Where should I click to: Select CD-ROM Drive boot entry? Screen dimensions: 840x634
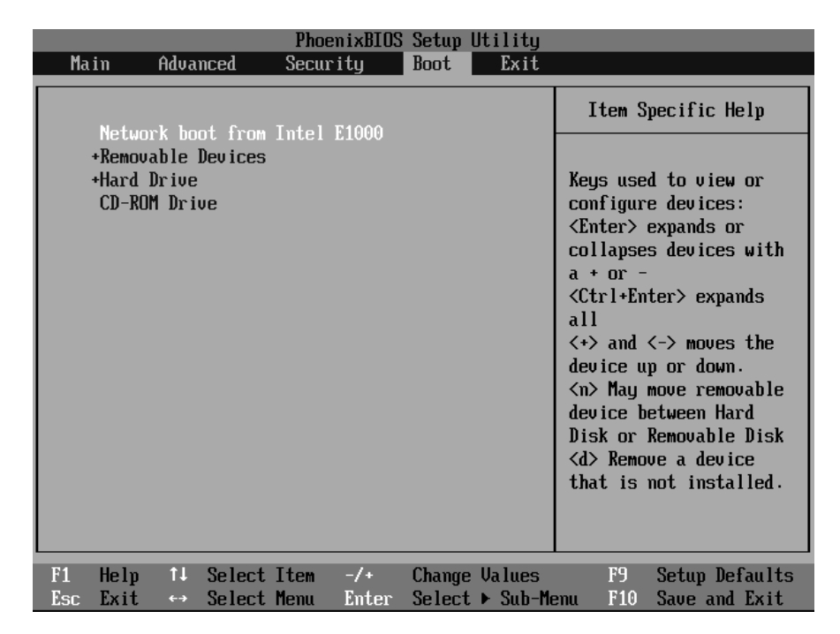(x=158, y=203)
